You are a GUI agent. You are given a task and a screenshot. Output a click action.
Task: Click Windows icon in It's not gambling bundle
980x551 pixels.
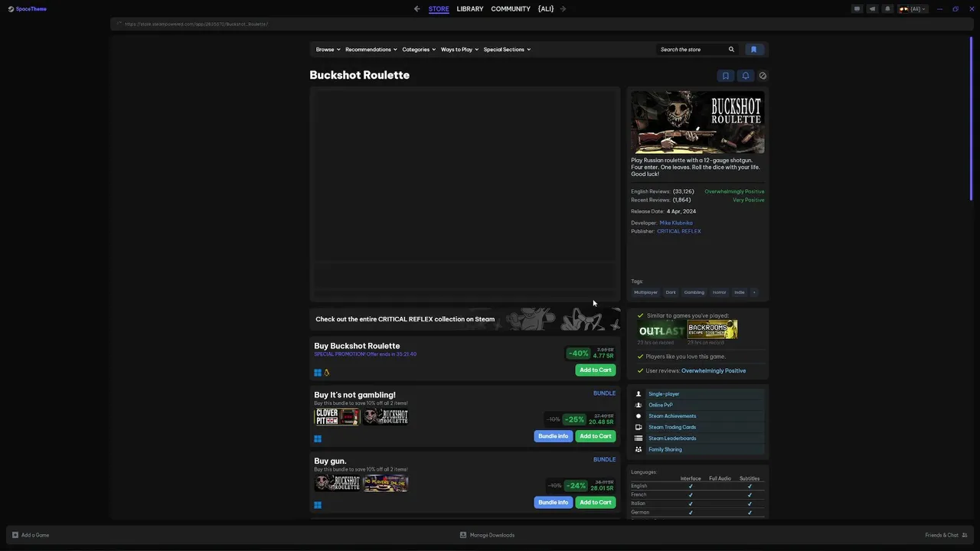[x=318, y=439]
